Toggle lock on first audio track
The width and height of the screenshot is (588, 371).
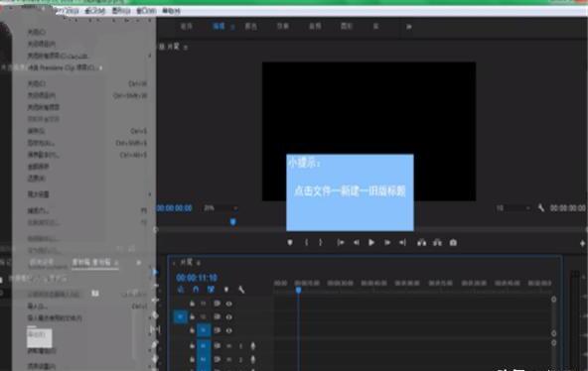[x=192, y=345]
